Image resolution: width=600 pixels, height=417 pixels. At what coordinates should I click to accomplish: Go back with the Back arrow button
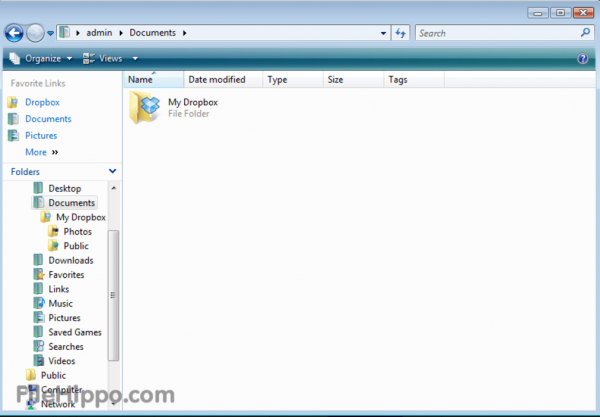[x=14, y=33]
